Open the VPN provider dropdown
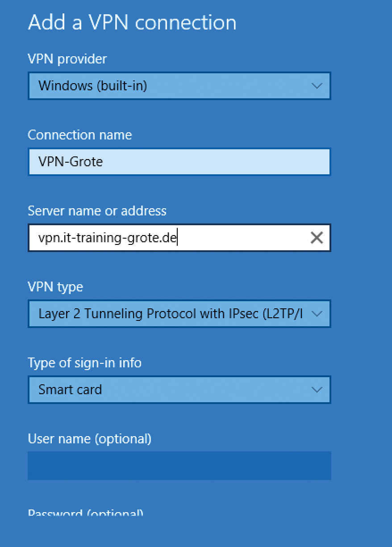 tap(179, 86)
